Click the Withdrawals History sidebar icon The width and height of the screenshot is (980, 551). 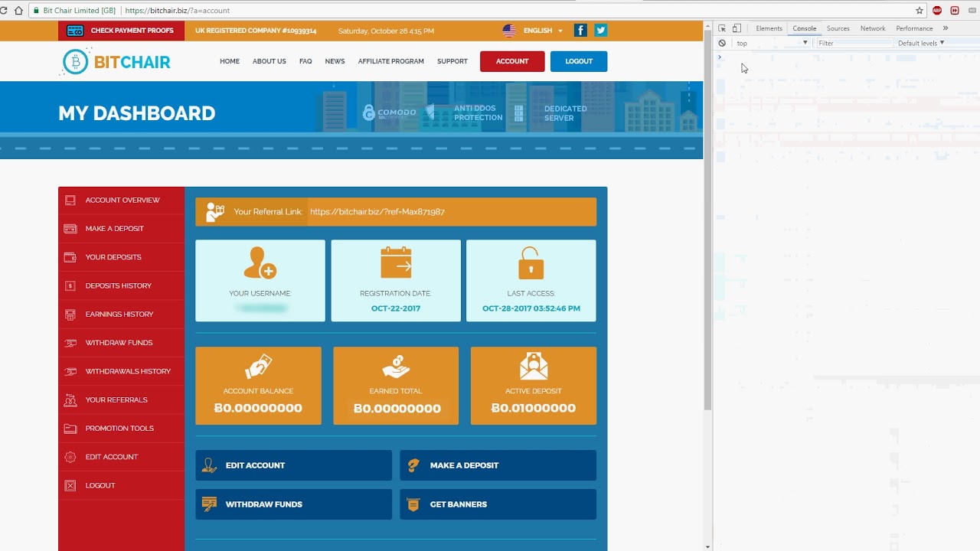70,371
